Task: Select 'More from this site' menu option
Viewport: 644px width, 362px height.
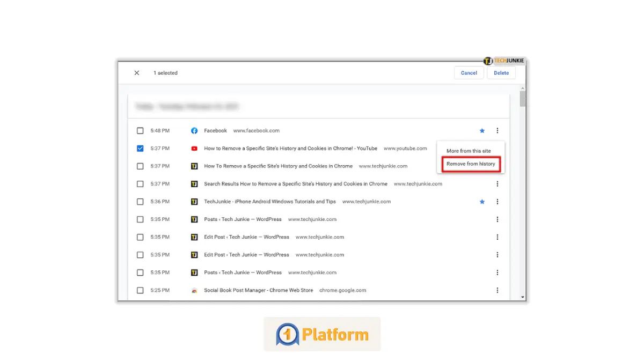Action: click(x=469, y=151)
